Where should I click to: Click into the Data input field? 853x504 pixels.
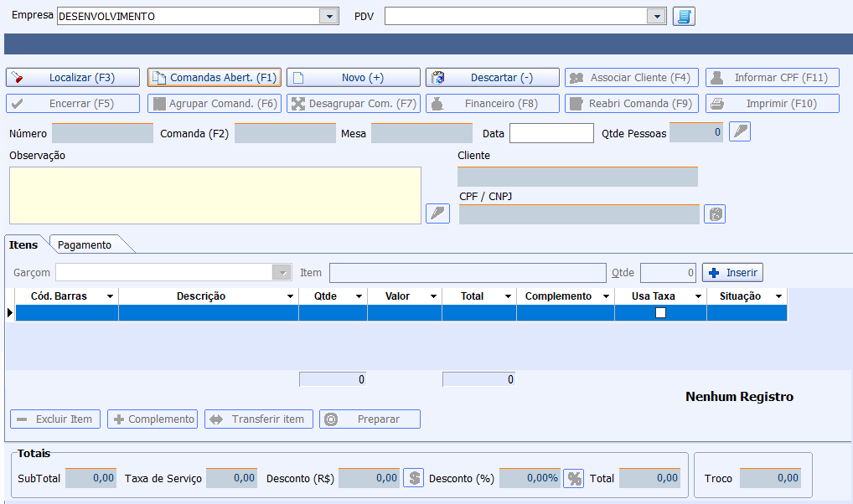point(551,133)
